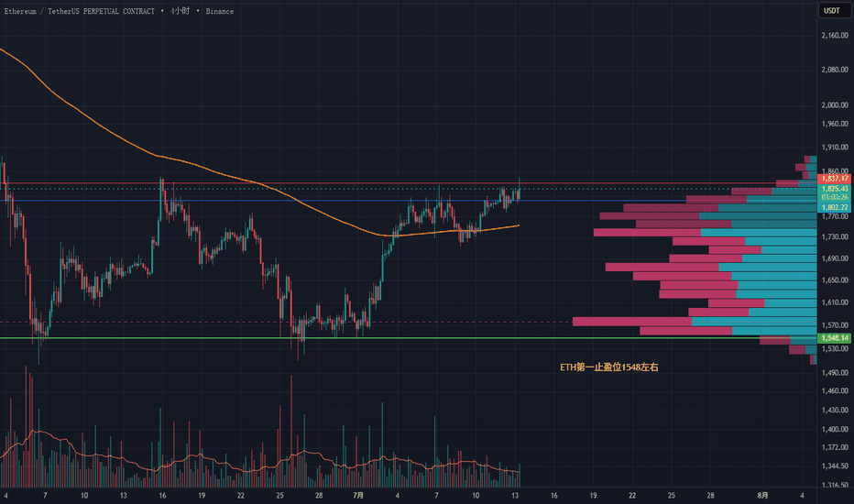Select the 4小时 interval label

pos(180,11)
